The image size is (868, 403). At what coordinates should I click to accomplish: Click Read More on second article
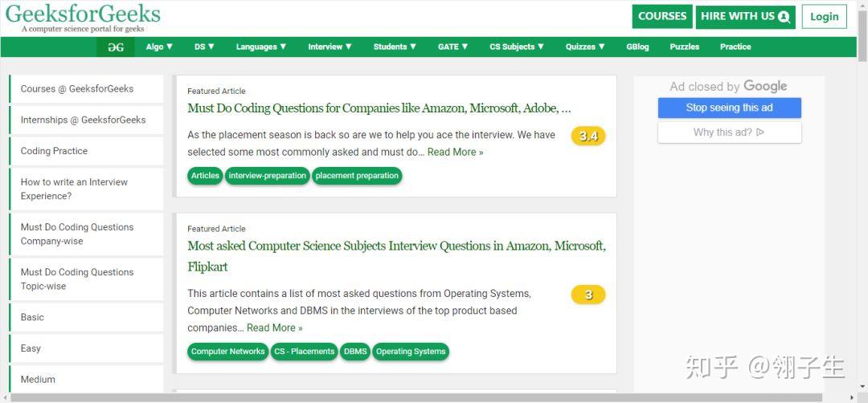click(275, 328)
